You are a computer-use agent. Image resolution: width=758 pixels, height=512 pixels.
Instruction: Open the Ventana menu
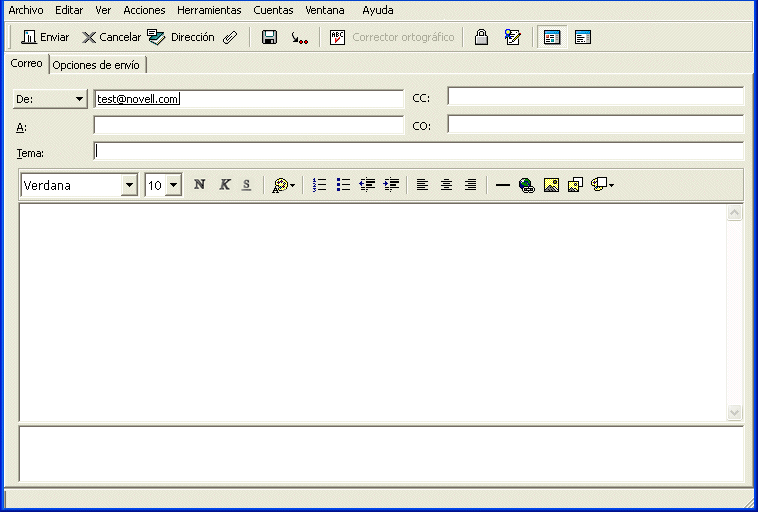pyautogui.click(x=324, y=10)
